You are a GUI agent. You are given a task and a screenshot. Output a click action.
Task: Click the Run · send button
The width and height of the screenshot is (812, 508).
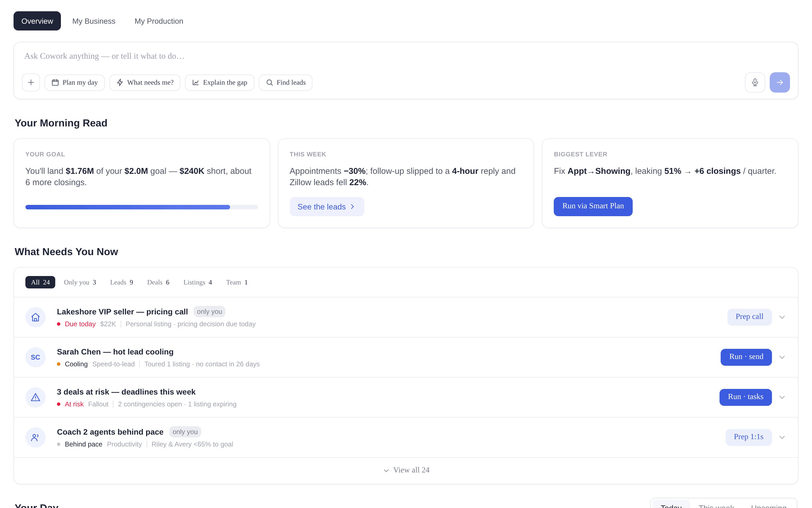pyautogui.click(x=746, y=357)
